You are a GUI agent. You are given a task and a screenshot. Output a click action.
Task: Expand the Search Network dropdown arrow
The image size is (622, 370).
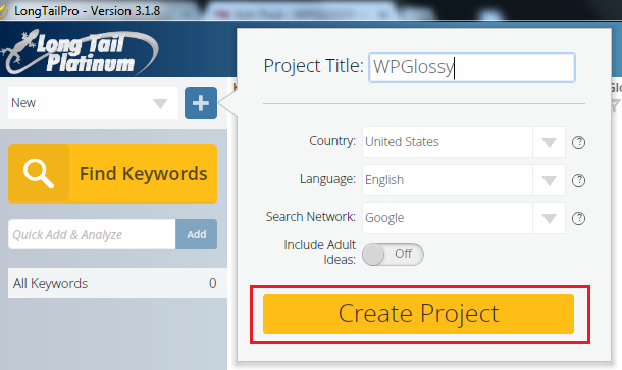[549, 218]
